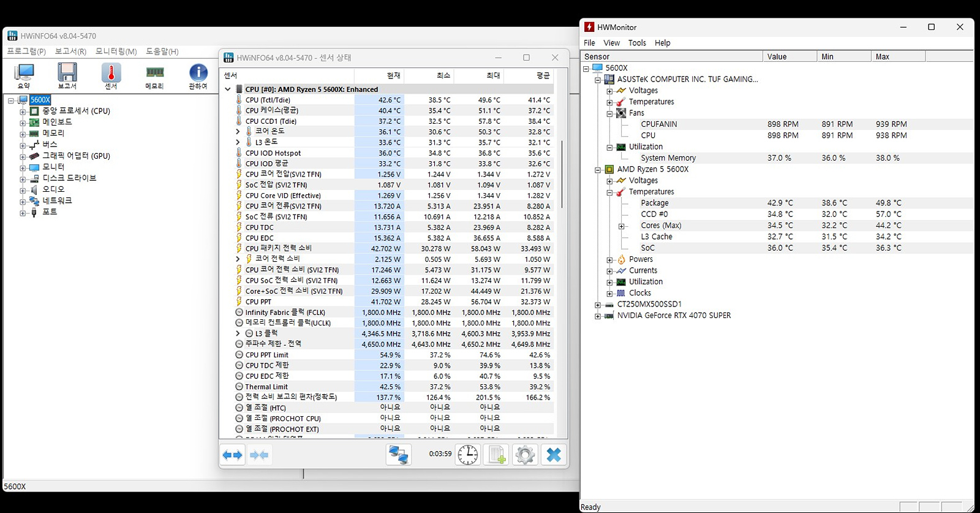Click the CPU (Tctl/Tdie) thermometer icon

239,100
